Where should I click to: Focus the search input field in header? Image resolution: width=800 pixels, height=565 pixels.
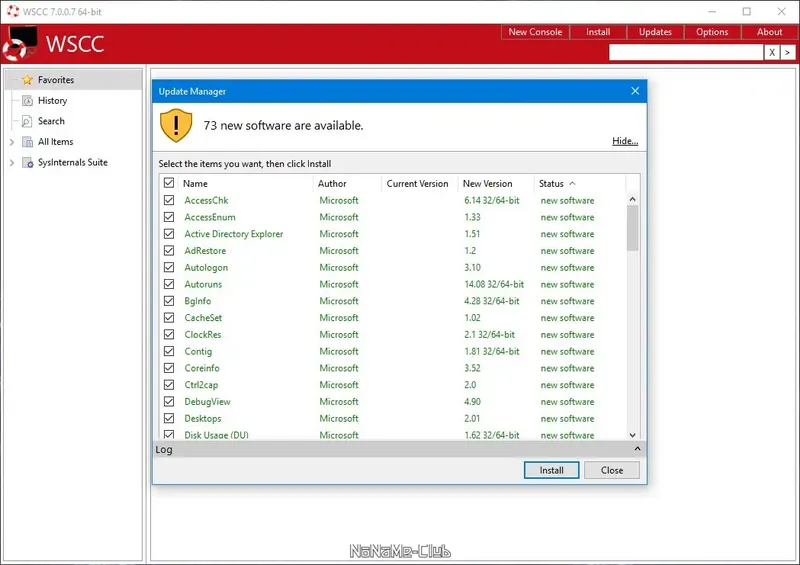(x=686, y=52)
